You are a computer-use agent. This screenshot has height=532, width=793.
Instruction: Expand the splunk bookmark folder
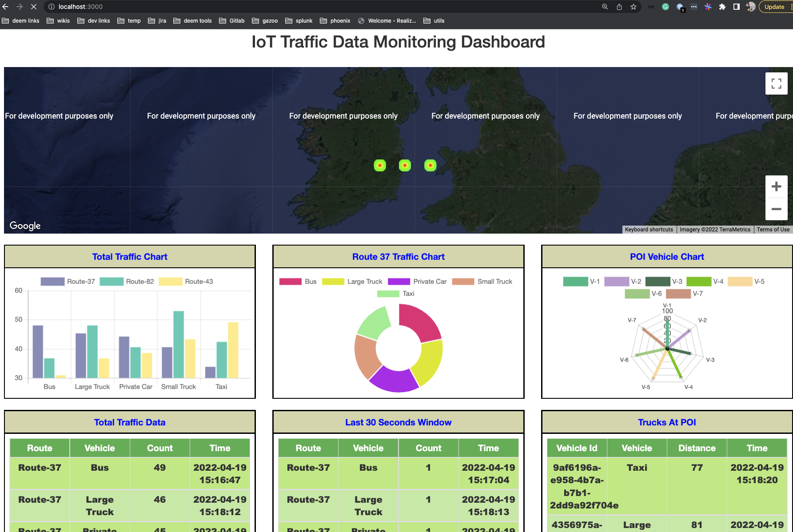point(299,21)
